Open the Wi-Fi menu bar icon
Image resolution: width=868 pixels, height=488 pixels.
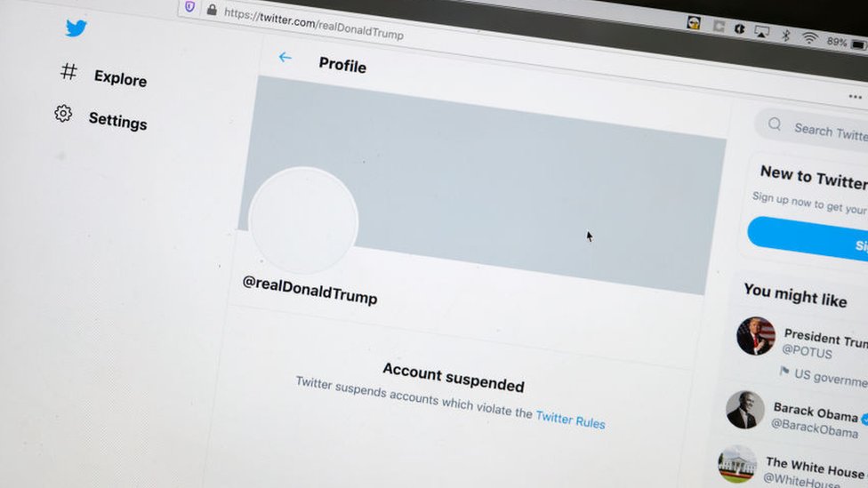pyautogui.click(x=810, y=37)
